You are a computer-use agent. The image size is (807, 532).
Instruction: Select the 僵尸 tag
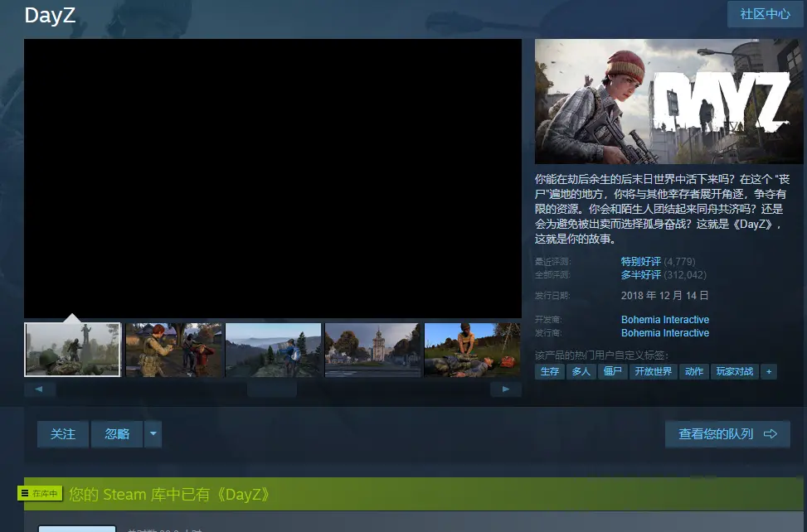pyautogui.click(x=612, y=371)
